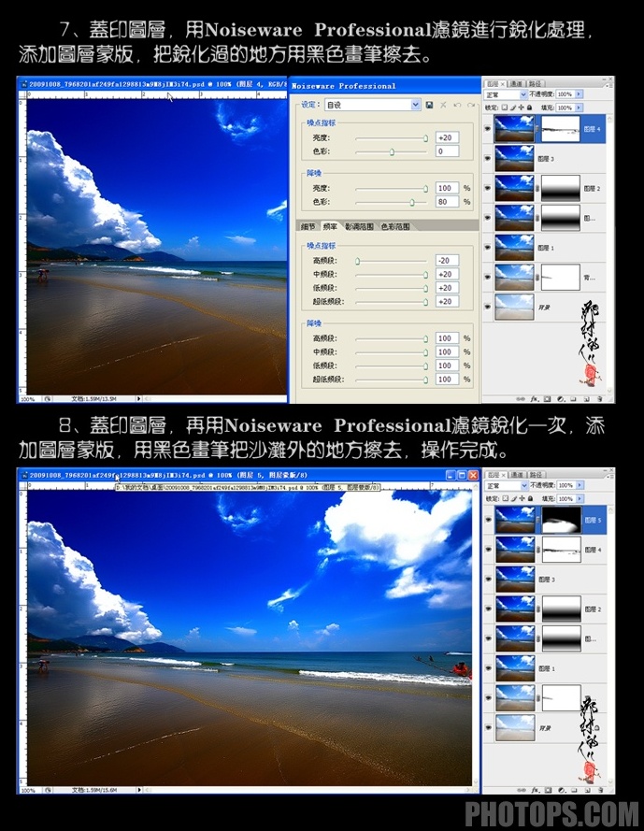Viewport: 644px width, 831px height.
Task: Open opacity 不透明度 arrow in step 8 panel
Action: pos(580,485)
